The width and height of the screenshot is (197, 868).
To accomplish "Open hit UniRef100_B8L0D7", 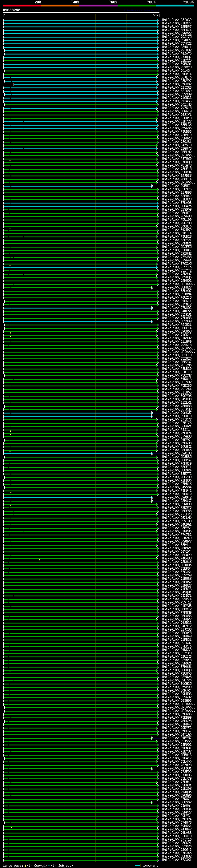I will (x=177, y=291).
